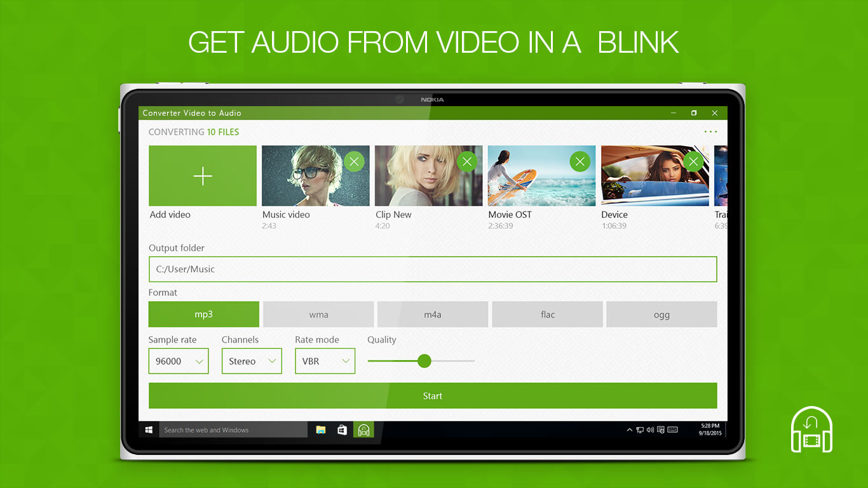Click the plus Add video tile
868x488 pixels.
pyautogui.click(x=203, y=176)
